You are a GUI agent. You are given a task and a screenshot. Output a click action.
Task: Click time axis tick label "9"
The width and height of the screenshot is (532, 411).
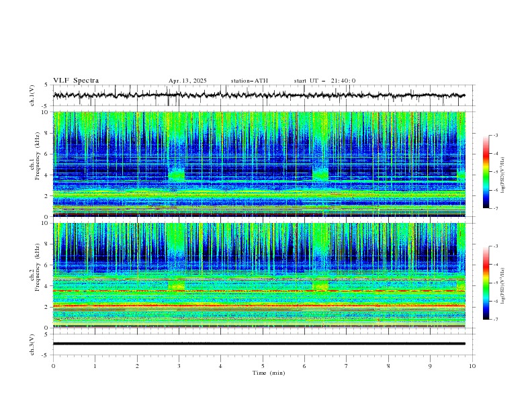(x=430, y=366)
